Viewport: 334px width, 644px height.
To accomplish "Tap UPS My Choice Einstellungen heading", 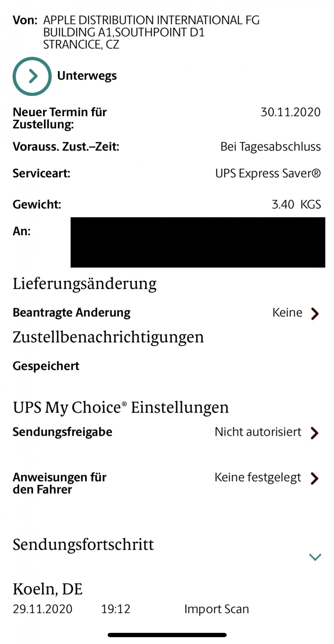I will click(x=121, y=408).
